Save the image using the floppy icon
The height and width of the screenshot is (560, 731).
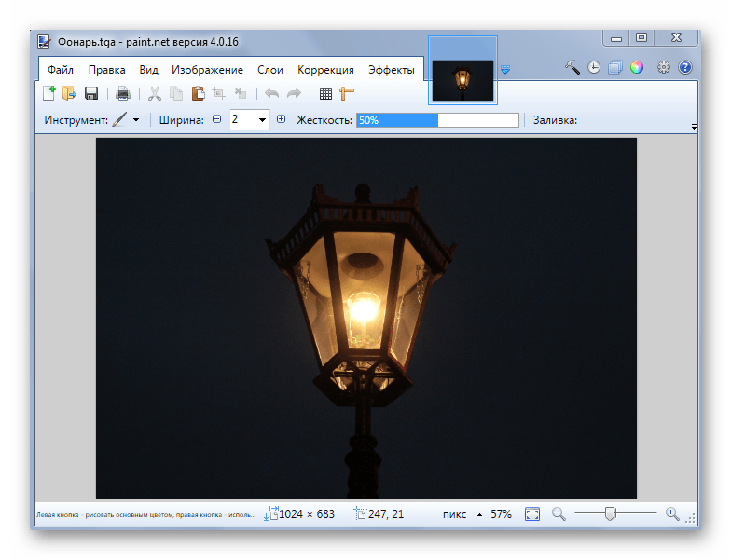tap(91, 93)
